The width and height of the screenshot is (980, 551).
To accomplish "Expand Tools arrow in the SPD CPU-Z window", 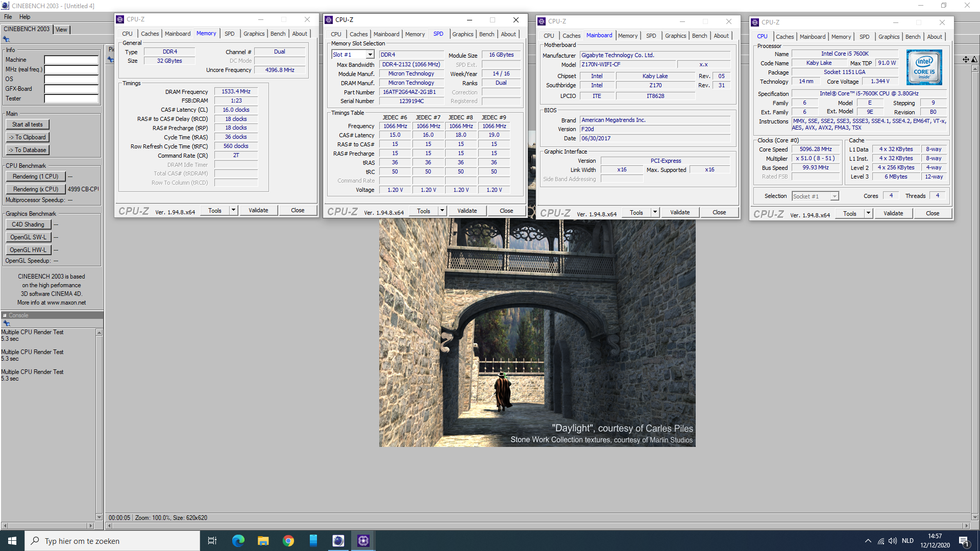I will (442, 211).
